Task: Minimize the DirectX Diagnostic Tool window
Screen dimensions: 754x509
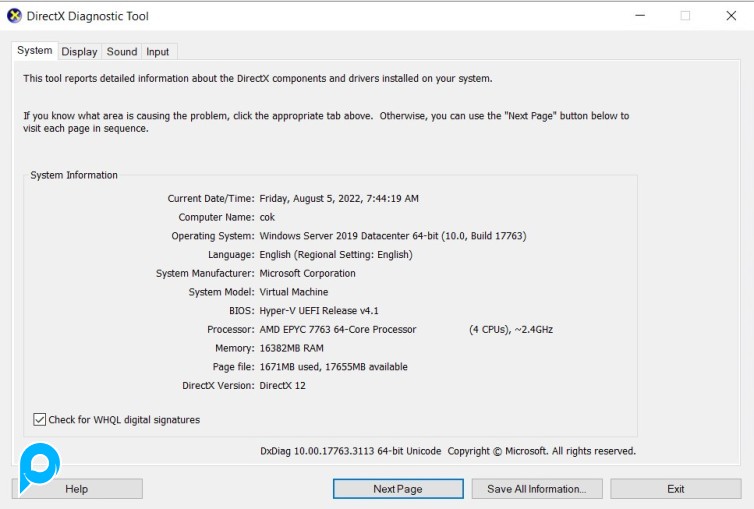Action: (640, 16)
